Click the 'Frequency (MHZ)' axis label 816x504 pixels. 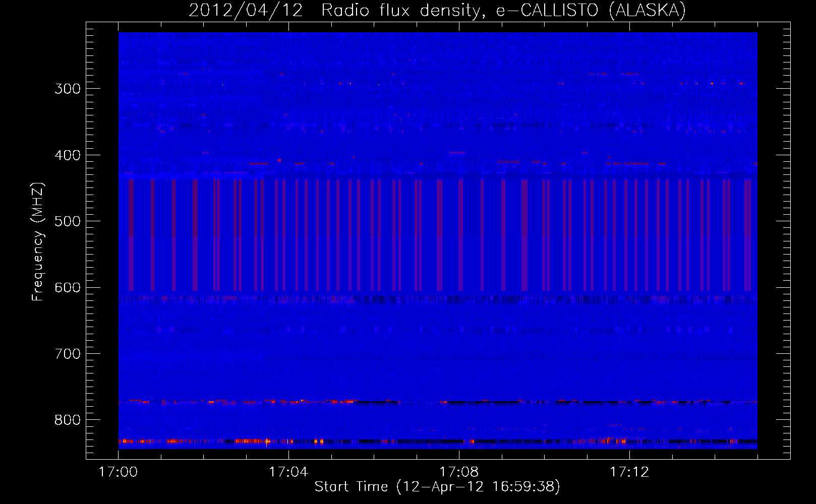pos(38,241)
